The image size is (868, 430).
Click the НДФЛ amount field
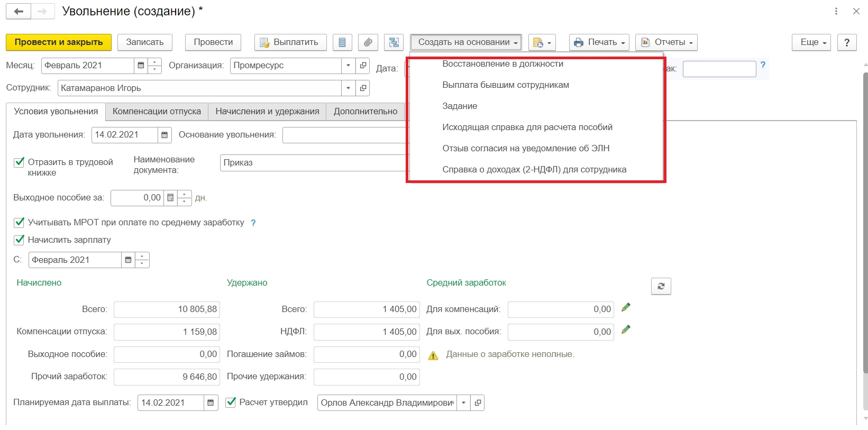click(366, 332)
